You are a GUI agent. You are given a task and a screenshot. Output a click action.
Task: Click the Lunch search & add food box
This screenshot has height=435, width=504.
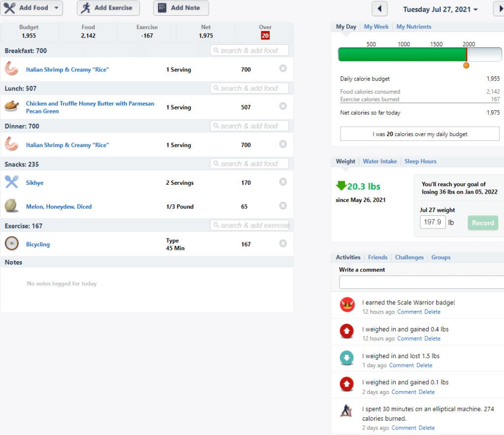coord(250,88)
